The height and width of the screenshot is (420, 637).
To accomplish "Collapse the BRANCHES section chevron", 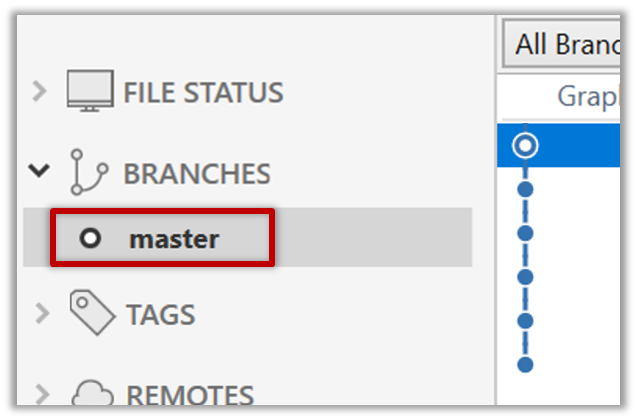I will coord(39,172).
